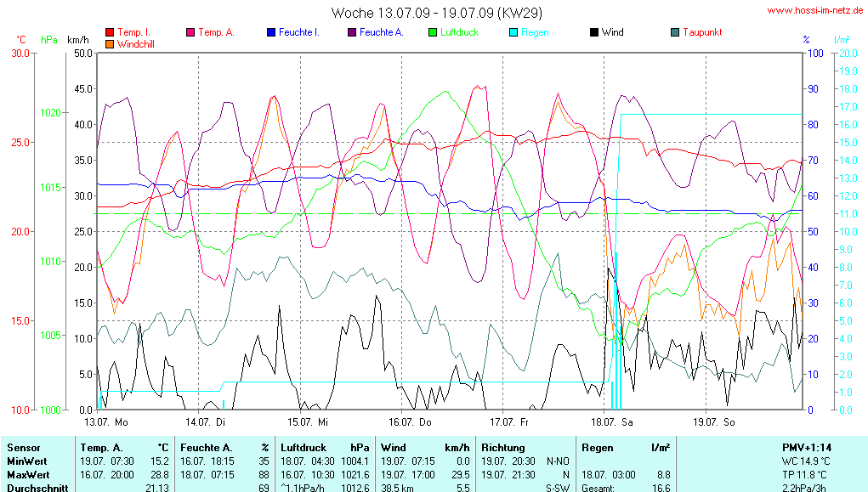The height and width of the screenshot is (492, 868).
Task: Select the 18.07. Sa date marker
Action: [x=614, y=421]
